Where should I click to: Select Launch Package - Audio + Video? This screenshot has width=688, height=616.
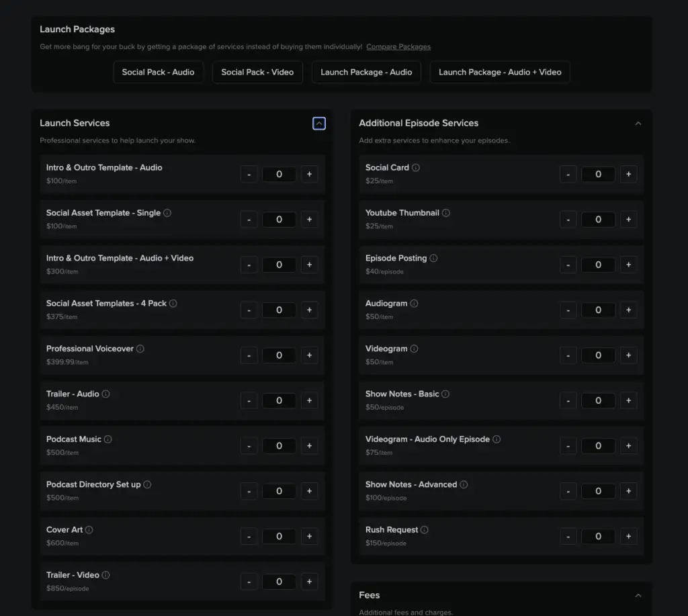pyautogui.click(x=500, y=72)
